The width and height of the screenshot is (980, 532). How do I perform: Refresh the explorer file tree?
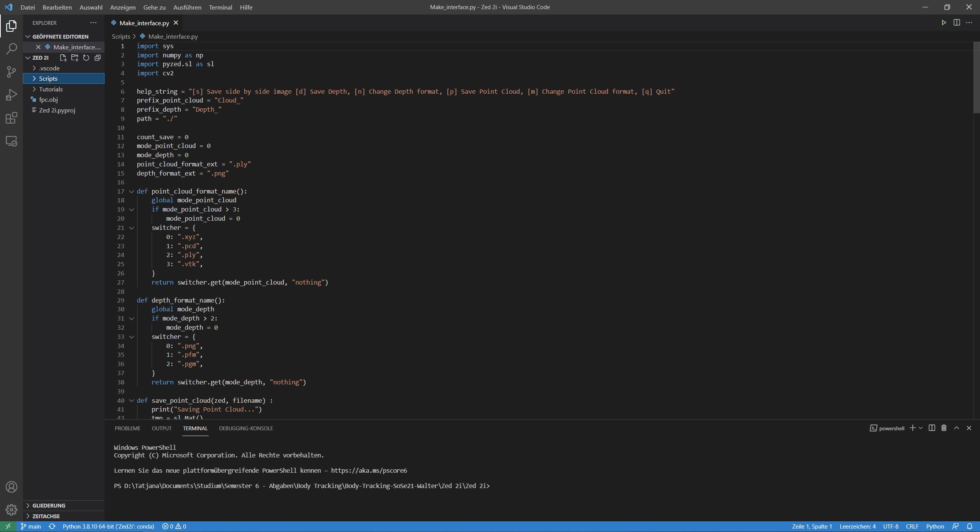click(86, 58)
